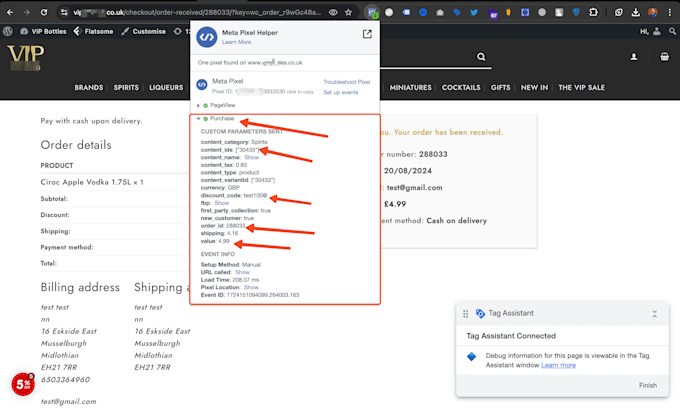Click the 5% off discount badge
Screen dimensions: 680x408
(x=23, y=384)
